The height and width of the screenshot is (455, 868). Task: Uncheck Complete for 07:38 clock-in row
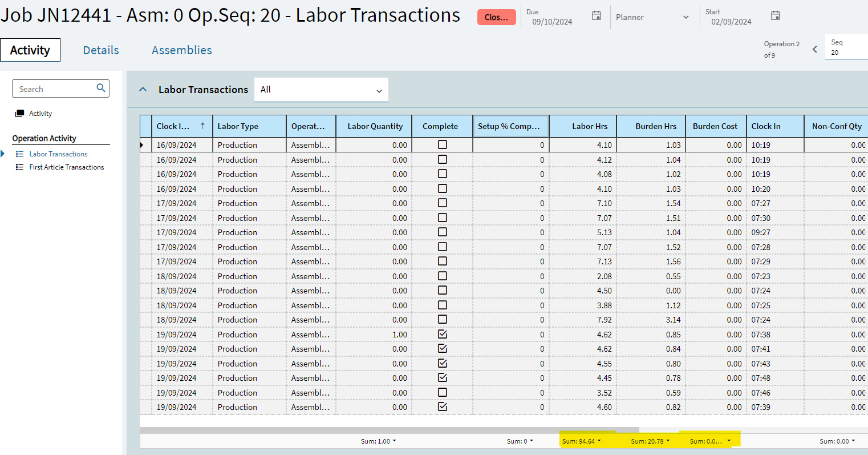[x=442, y=334]
